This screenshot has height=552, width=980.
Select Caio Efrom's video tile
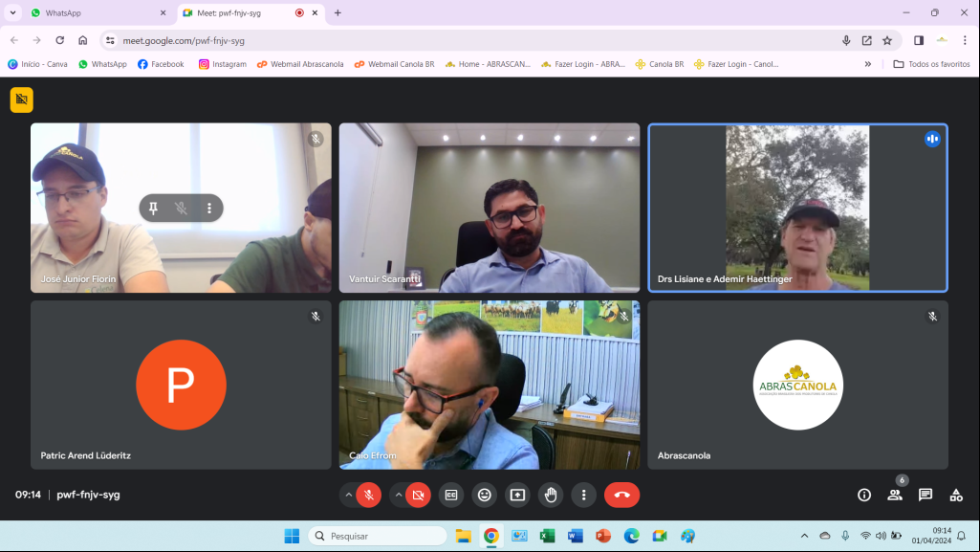pyautogui.click(x=490, y=386)
